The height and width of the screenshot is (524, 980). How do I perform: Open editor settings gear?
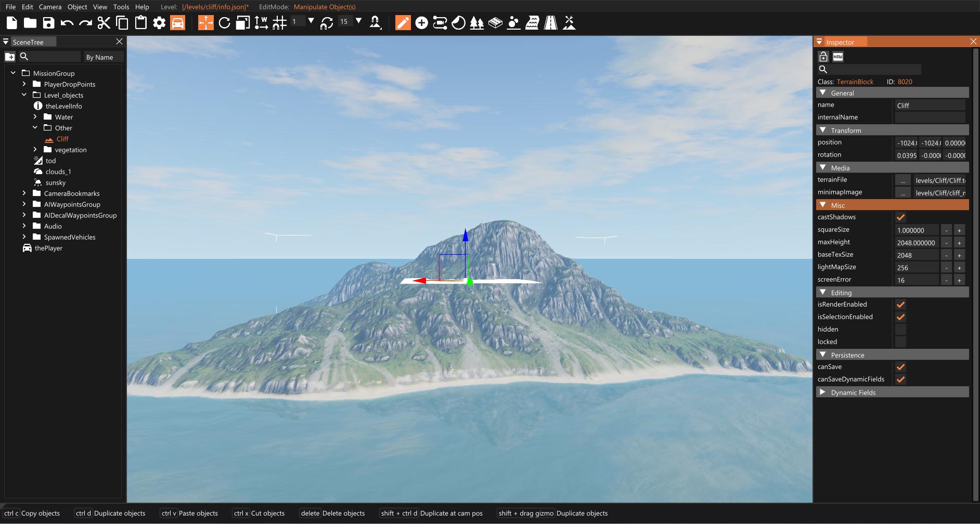coord(159,23)
